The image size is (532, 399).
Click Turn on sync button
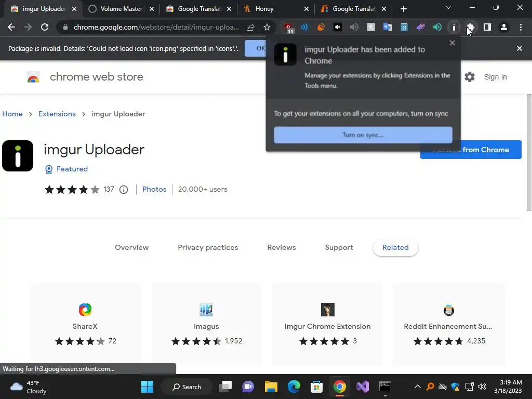point(363,135)
